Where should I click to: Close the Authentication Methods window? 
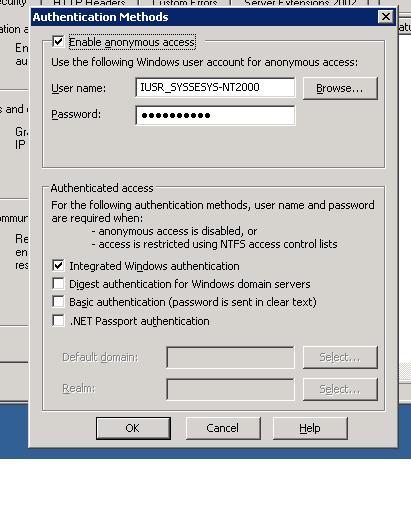tap(386, 16)
